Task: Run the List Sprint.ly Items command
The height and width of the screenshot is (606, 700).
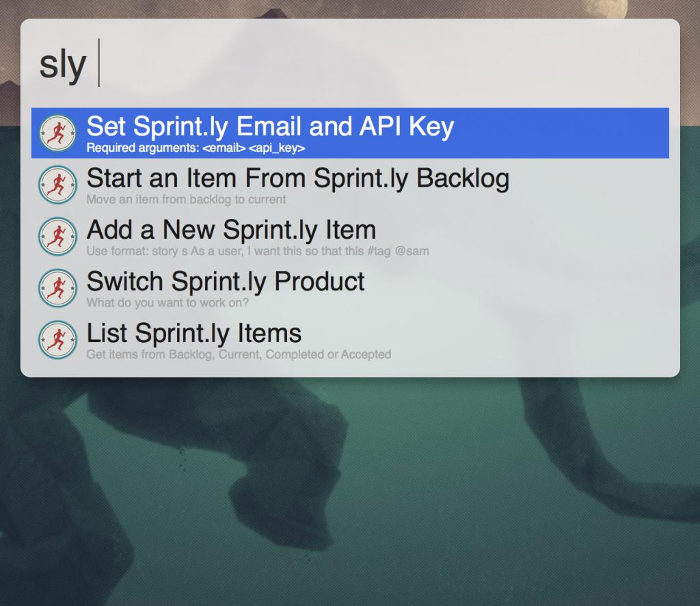Action: (193, 333)
